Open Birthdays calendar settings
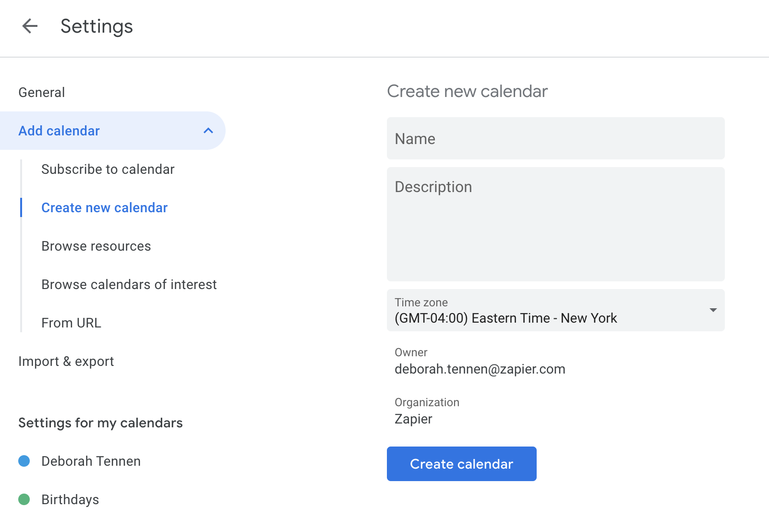The width and height of the screenshot is (769, 532). 70,499
